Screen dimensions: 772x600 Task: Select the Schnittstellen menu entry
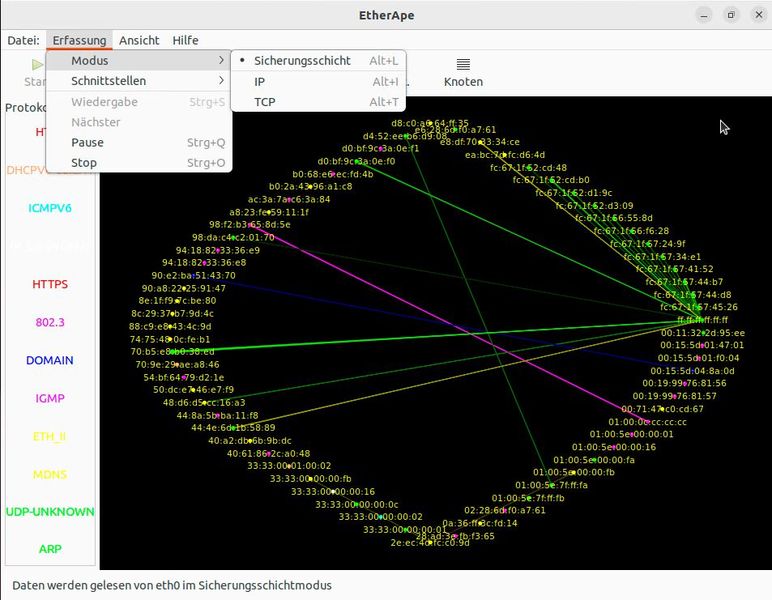click(139, 81)
